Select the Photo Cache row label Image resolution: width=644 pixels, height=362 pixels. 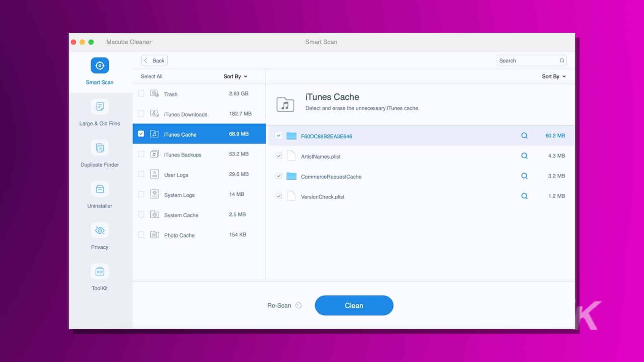coord(179,235)
